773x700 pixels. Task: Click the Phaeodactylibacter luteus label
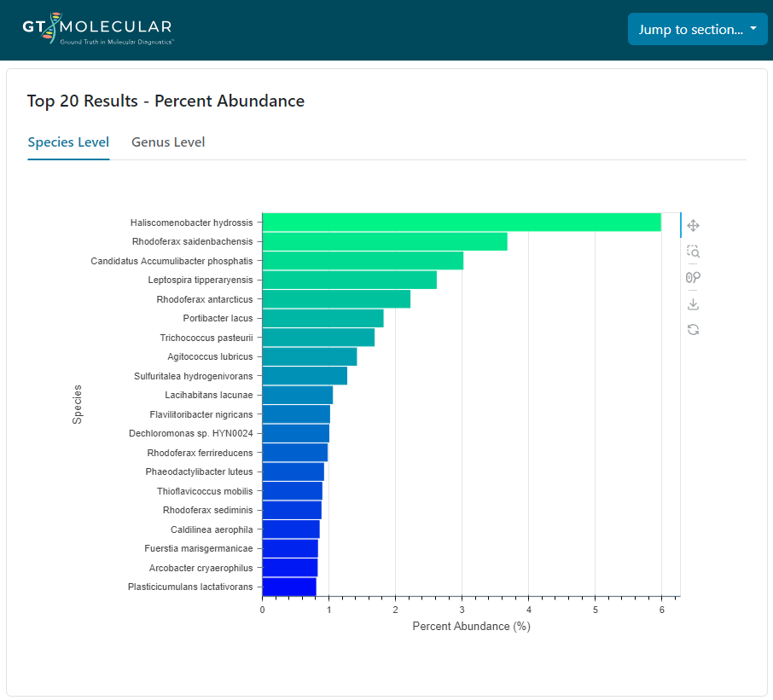click(199, 471)
